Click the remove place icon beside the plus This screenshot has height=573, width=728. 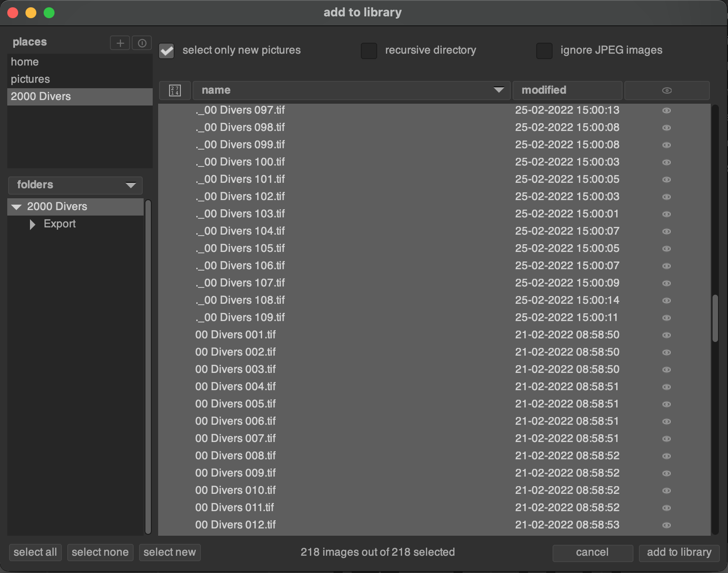click(141, 43)
